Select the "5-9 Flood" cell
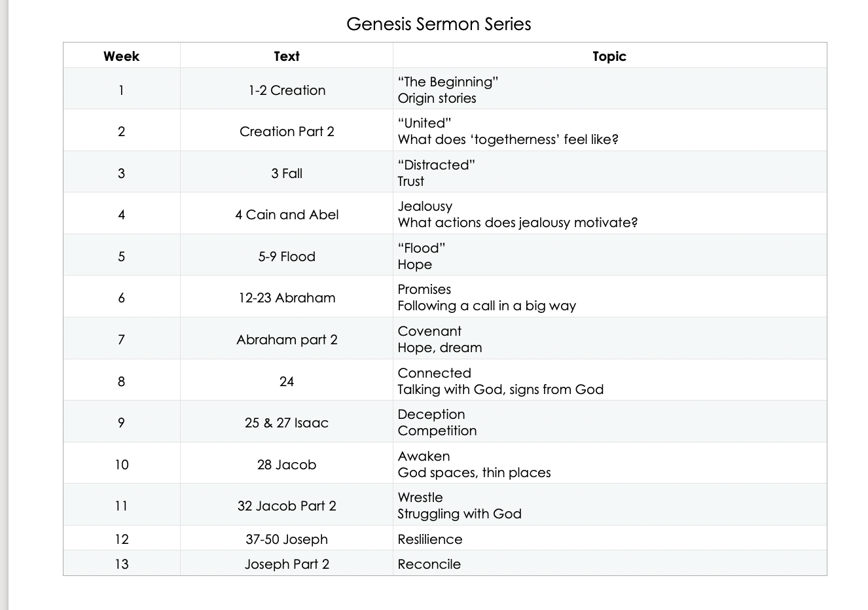This screenshot has width=868, height=610. (287, 257)
